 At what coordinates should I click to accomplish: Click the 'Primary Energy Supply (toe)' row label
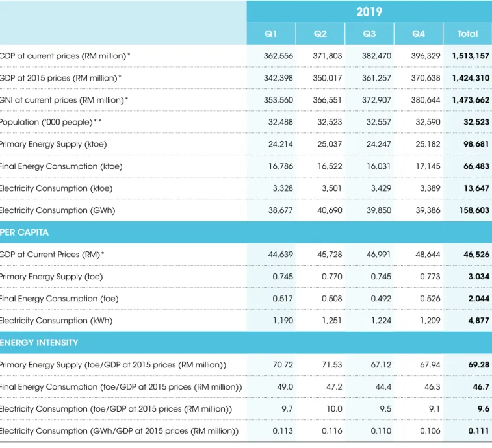(51, 277)
